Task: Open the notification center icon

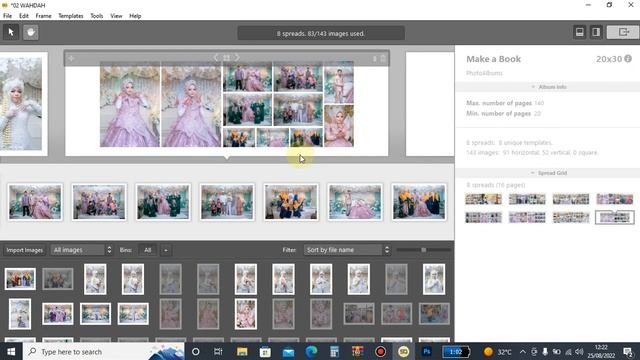Action: [x=628, y=351]
